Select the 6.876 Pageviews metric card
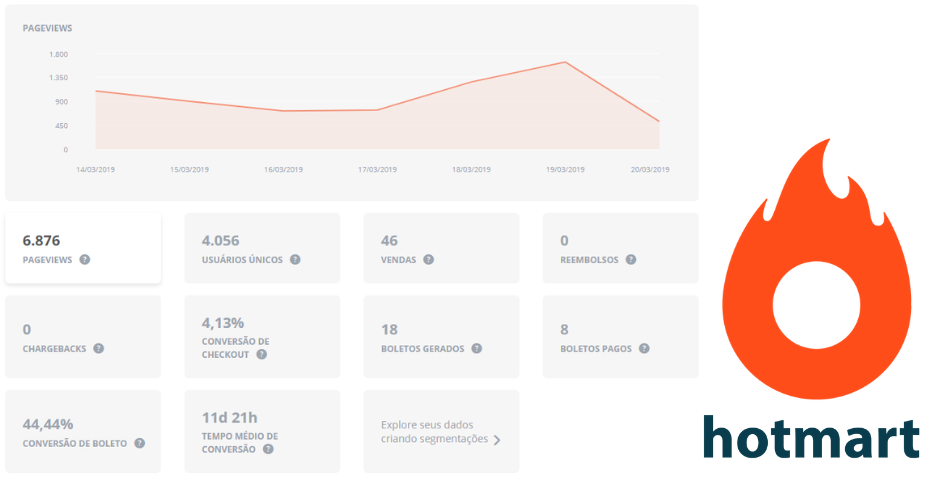 (x=83, y=248)
